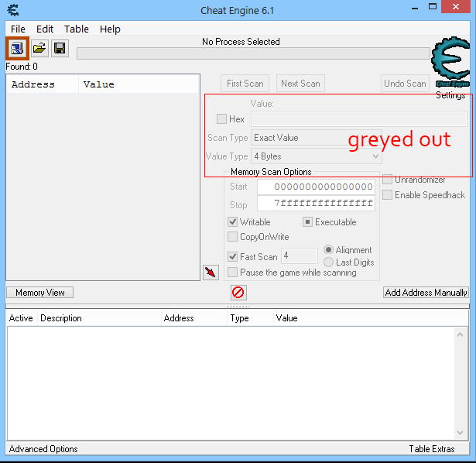Click the Type column header
The height and width of the screenshot is (463, 476).
pyautogui.click(x=250, y=318)
